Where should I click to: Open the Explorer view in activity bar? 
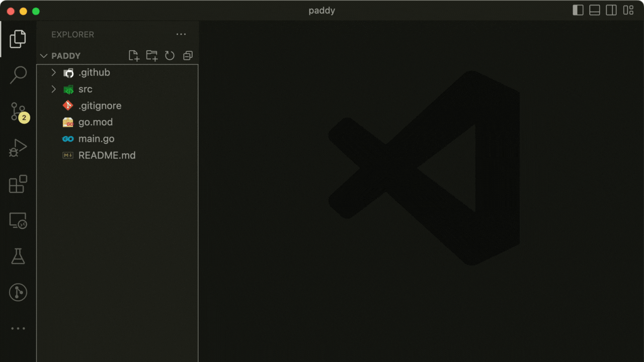click(x=18, y=39)
